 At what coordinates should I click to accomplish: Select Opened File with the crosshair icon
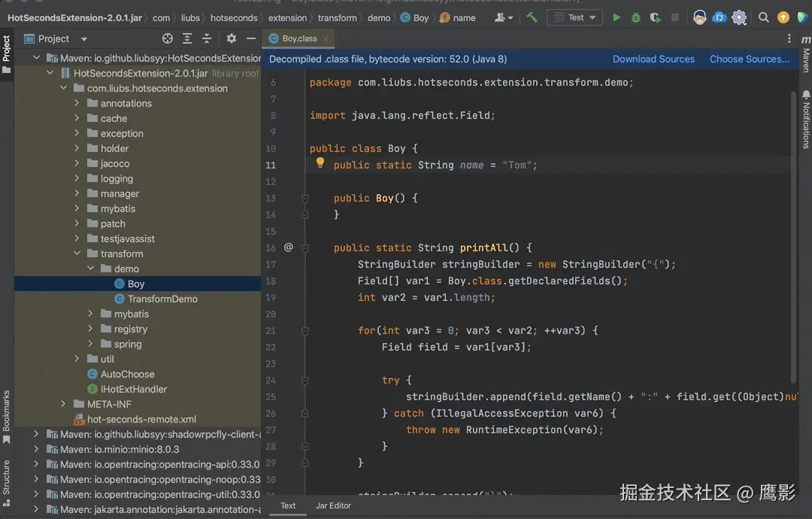click(x=168, y=38)
